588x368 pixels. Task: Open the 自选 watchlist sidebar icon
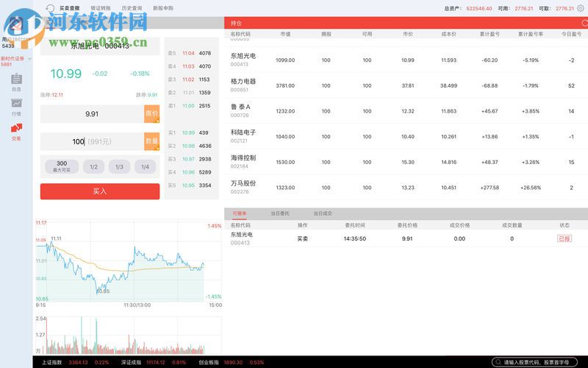point(16,82)
